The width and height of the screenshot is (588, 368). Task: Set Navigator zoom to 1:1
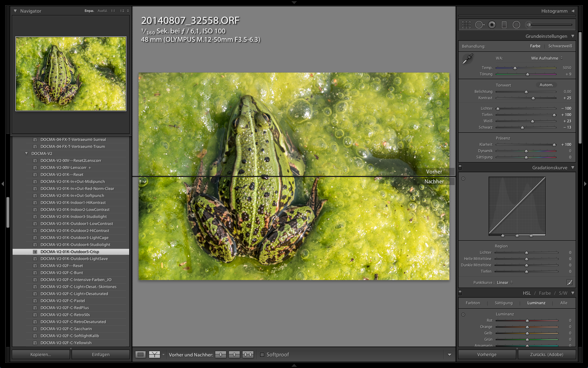113,11
